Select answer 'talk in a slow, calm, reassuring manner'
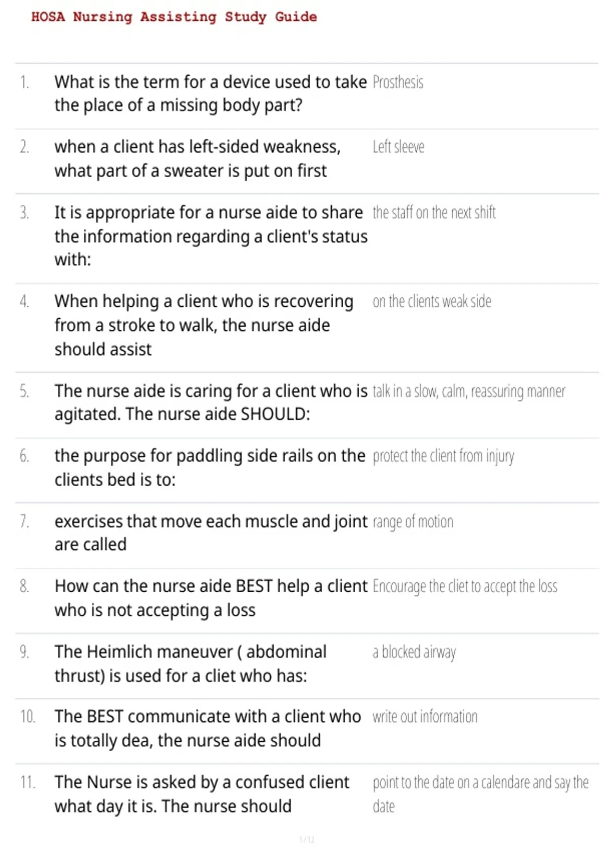Screen dimensions: 613x868 point(469,392)
